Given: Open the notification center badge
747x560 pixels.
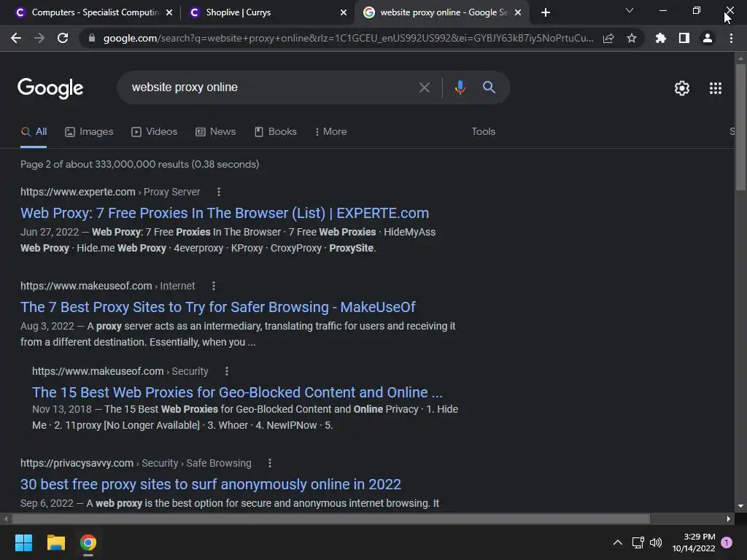Looking at the screenshot, I should click(x=727, y=542).
